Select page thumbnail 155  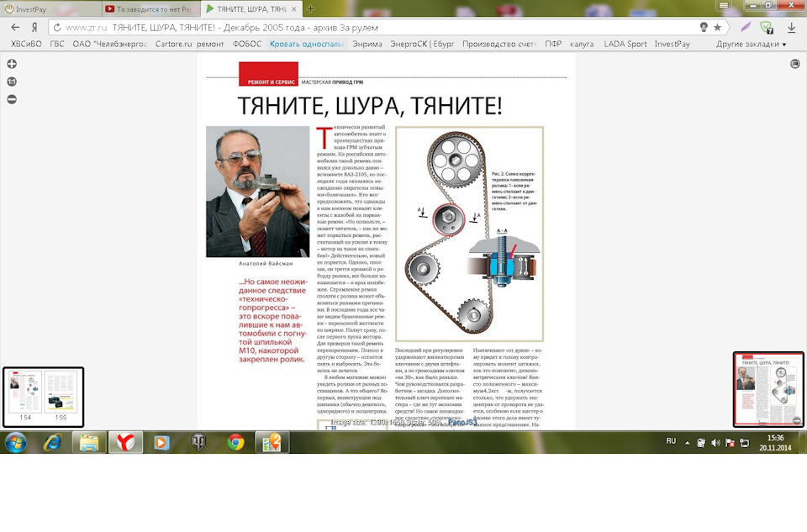tap(61, 394)
